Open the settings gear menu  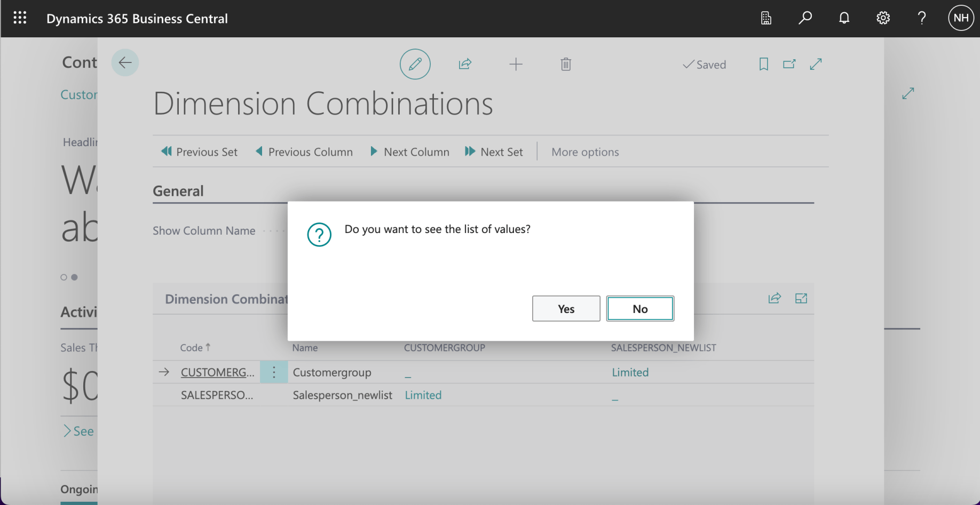[x=883, y=18]
